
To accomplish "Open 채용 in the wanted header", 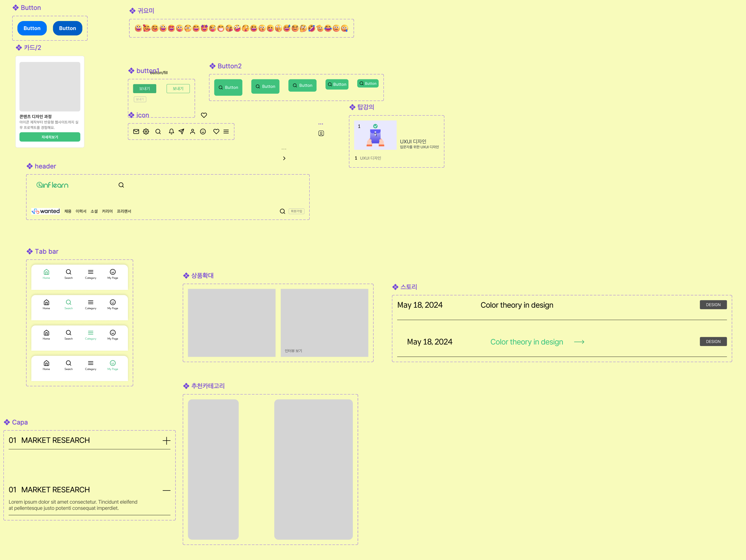I will coord(68,211).
